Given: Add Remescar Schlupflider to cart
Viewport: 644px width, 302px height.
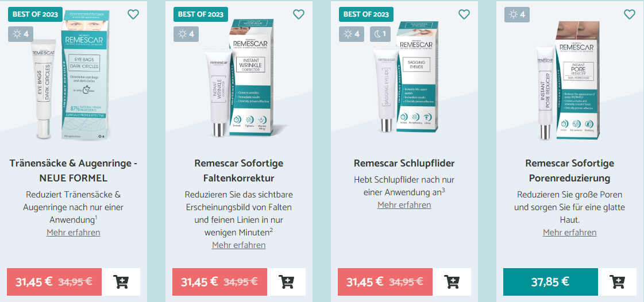Looking at the screenshot, I should pos(452,282).
